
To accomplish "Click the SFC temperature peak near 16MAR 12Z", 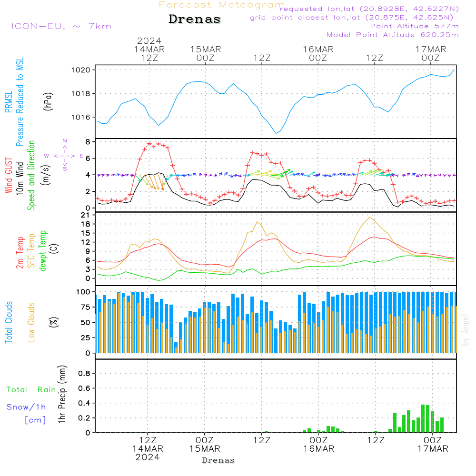I will click(369, 218).
